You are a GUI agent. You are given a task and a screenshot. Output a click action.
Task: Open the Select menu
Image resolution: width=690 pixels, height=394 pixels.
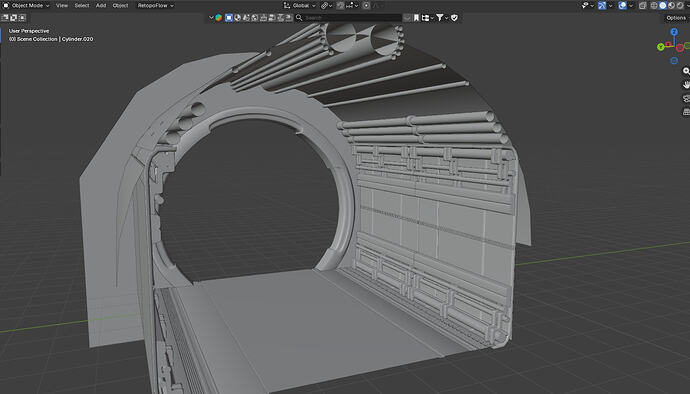coord(82,6)
